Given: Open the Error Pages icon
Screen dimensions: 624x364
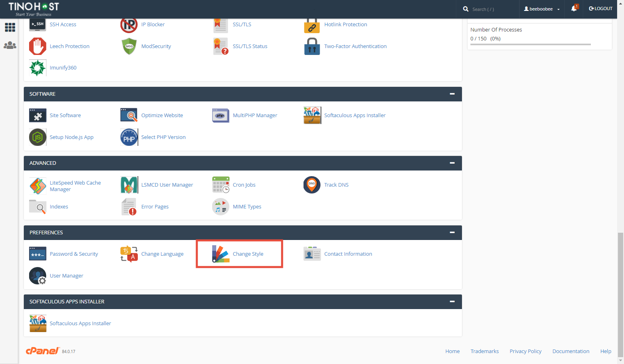Looking at the screenshot, I should 129,207.
